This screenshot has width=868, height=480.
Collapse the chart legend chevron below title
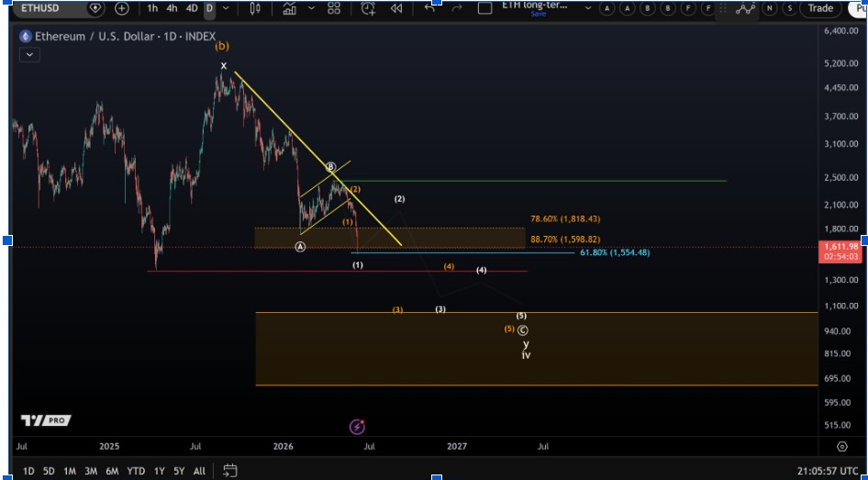[29, 55]
